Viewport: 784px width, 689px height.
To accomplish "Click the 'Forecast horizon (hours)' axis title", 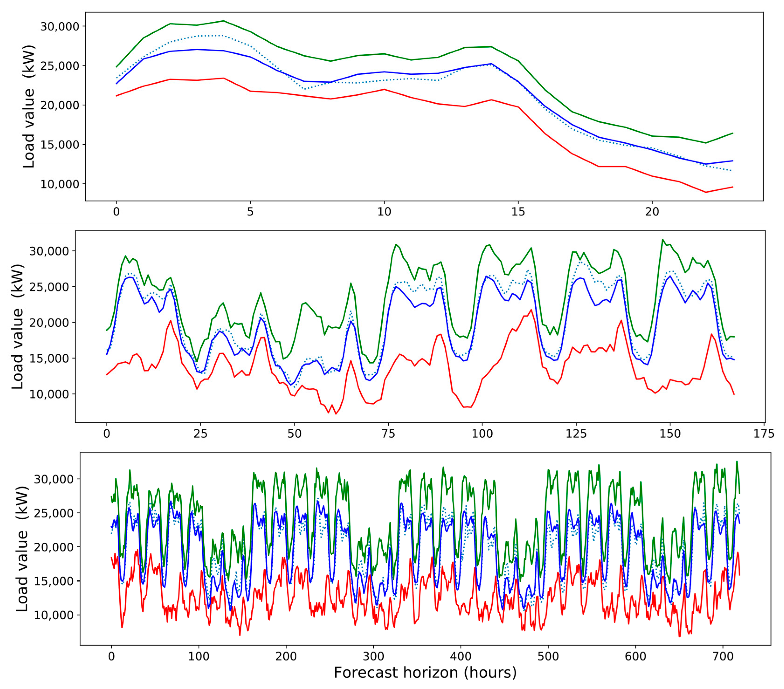I will point(425,673).
